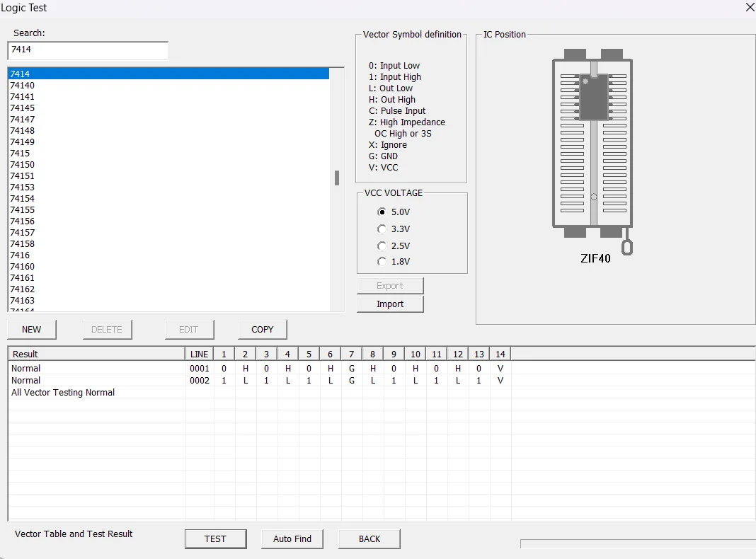This screenshot has height=559, width=756.
Task: Click the BACK button
Action: click(x=370, y=538)
